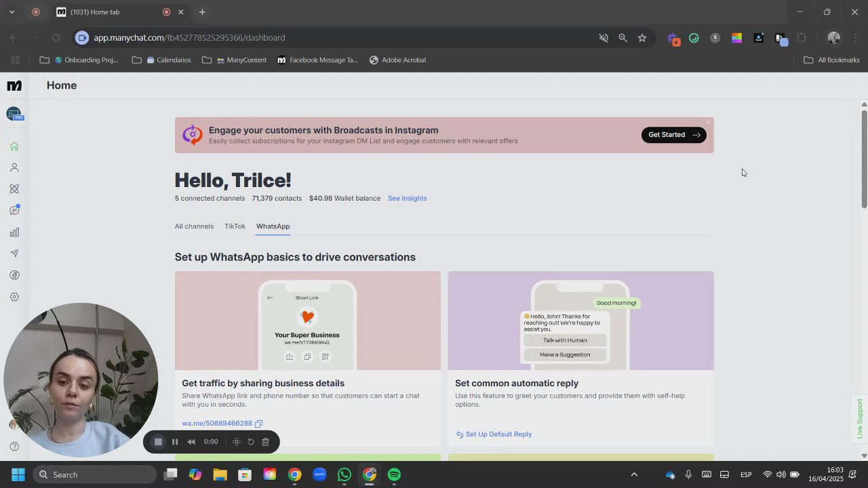This screenshot has width=868, height=488.
Task: Open the Chrome three-dot menu
Action: click(x=855, y=38)
